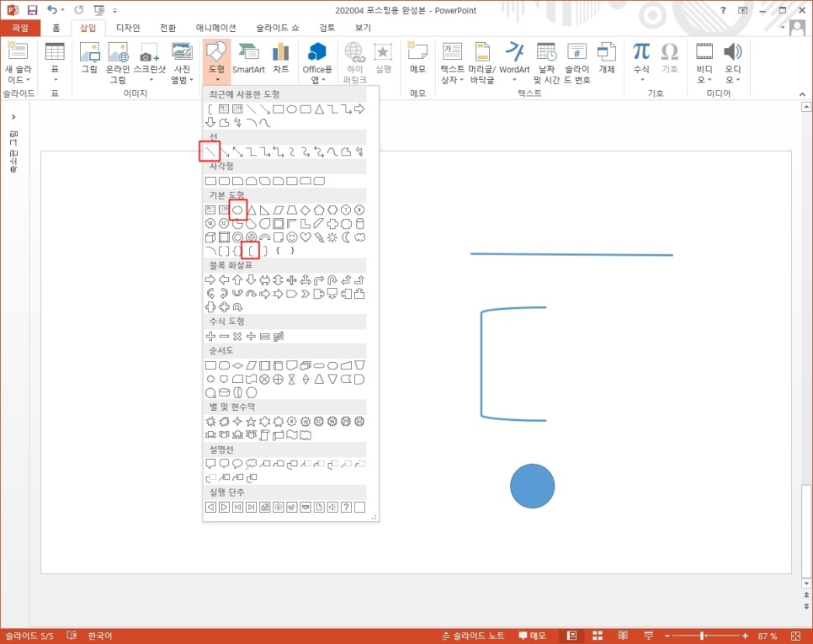Switch to the 슬라이드 쇼 tab

pos(278,28)
